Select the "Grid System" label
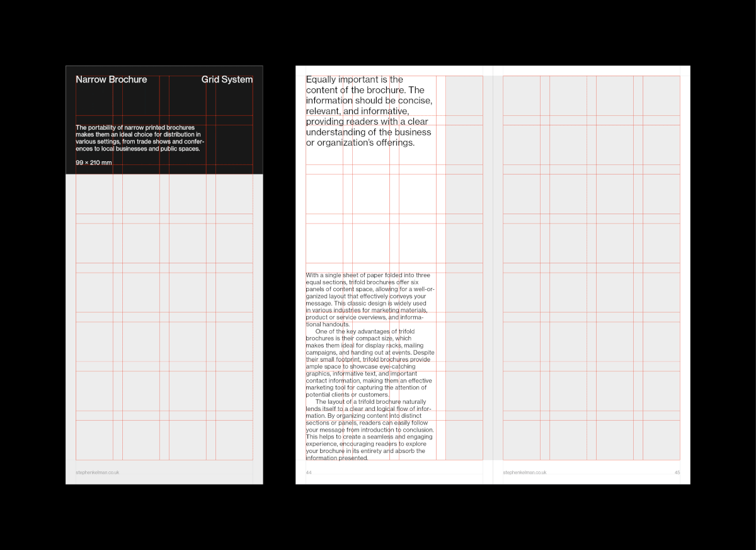 [227, 79]
